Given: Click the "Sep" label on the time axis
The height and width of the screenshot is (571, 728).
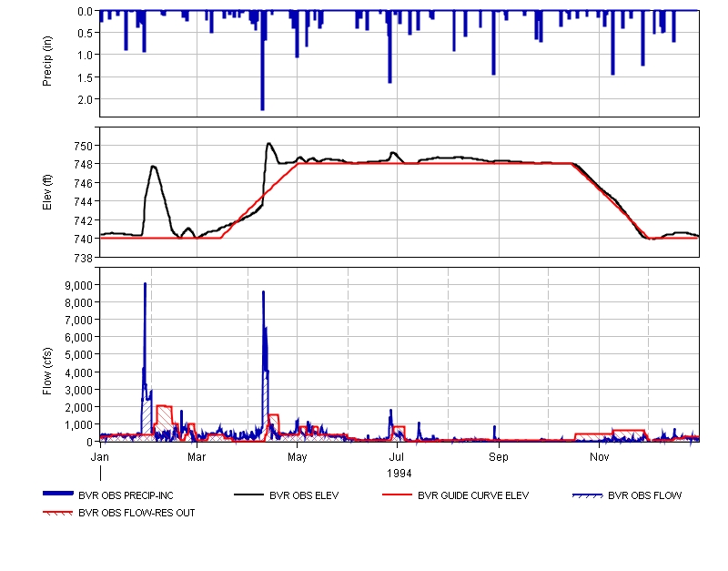Looking at the screenshot, I should 499,454.
